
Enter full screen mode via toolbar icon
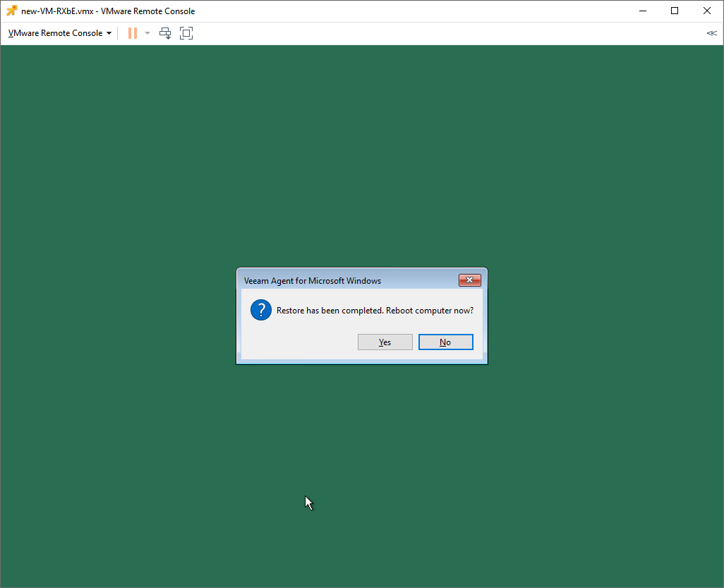[186, 32]
